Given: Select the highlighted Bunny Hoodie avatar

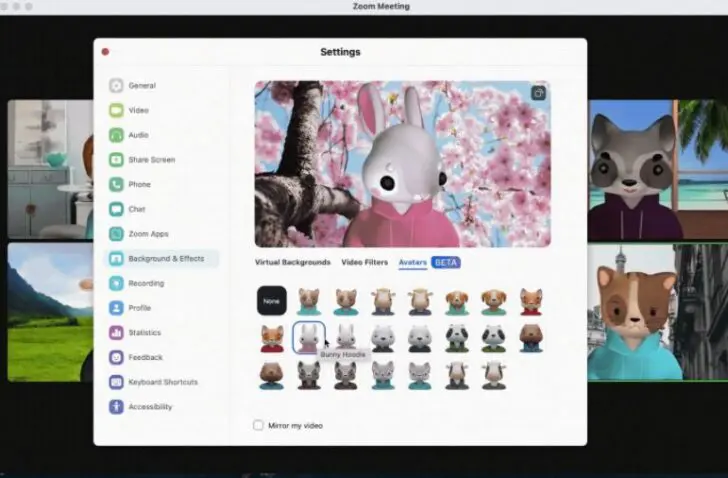Looking at the screenshot, I should pos(309,338).
